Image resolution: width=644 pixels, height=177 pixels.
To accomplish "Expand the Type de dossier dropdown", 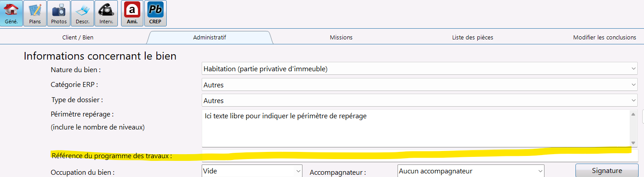I will 419,100.
